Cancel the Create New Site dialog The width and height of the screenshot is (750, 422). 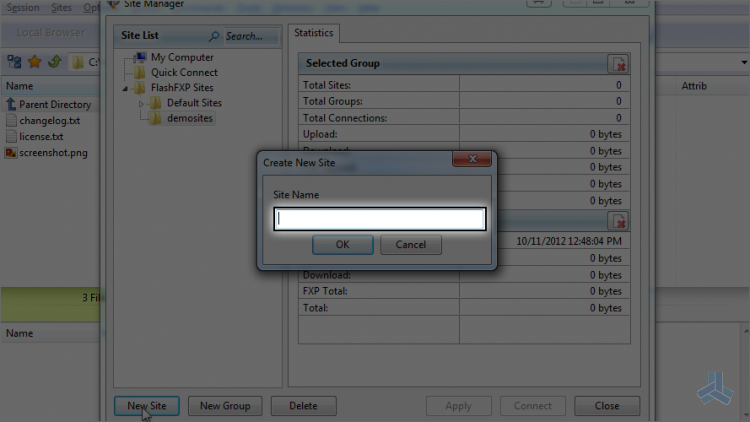click(x=410, y=244)
